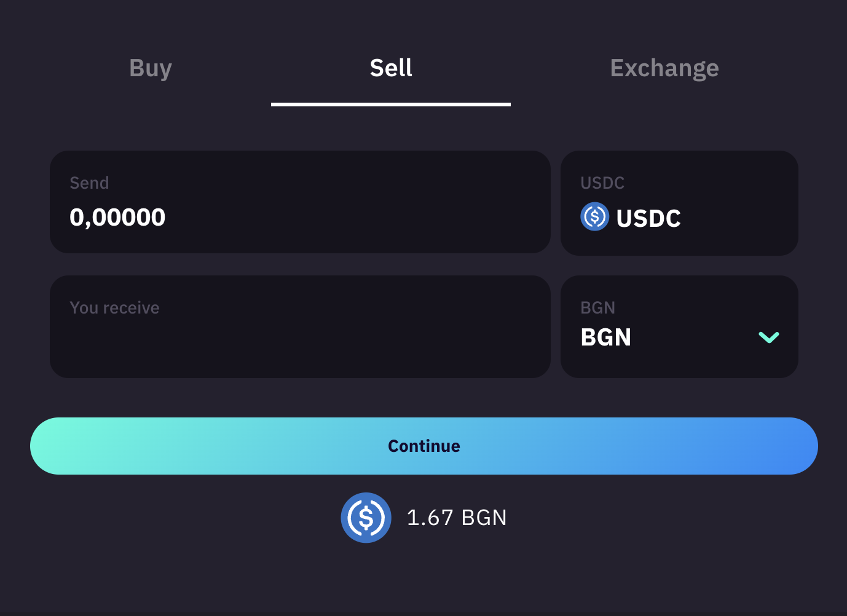This screenshot has width=847, height=616.
Task: Click the bold USDC currency name
Action: click(648, 219)
